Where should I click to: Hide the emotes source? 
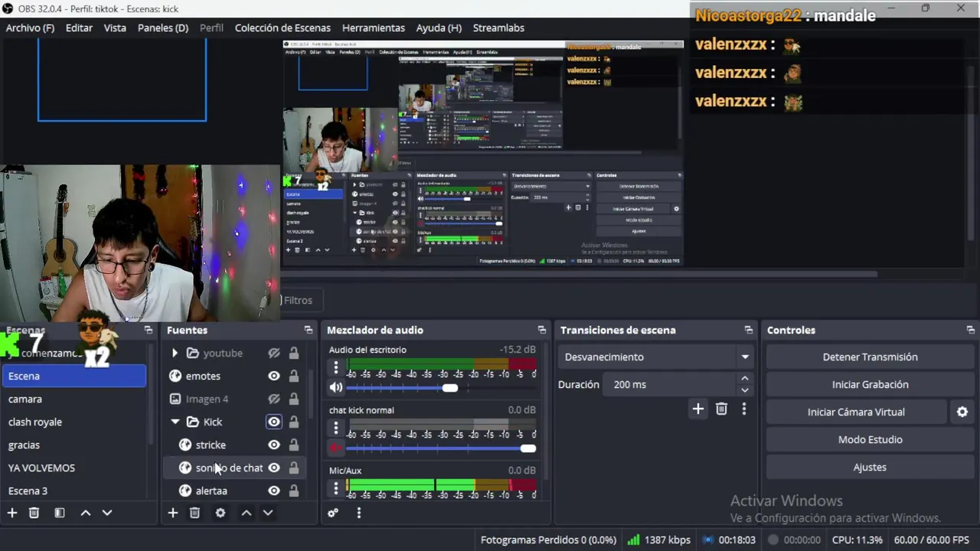[x=274, y=376]
